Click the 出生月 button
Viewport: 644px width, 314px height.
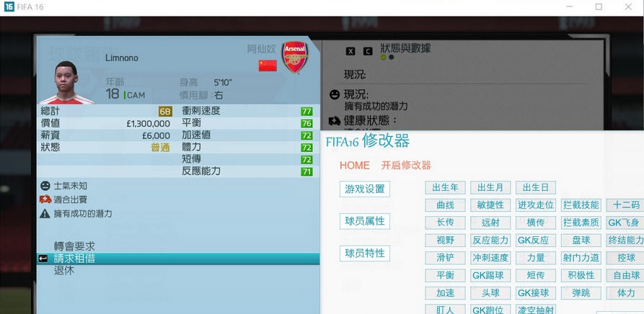[x=490, y=188]
